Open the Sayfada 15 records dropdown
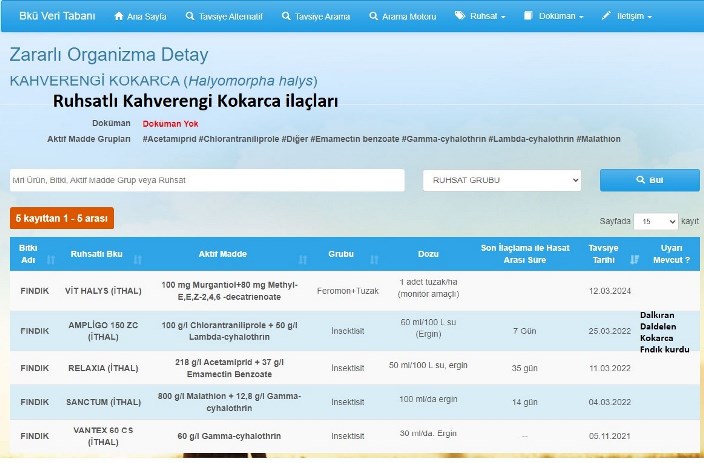Image resolution: width=704 pixels, height=463 pixels. coord(657,220)
